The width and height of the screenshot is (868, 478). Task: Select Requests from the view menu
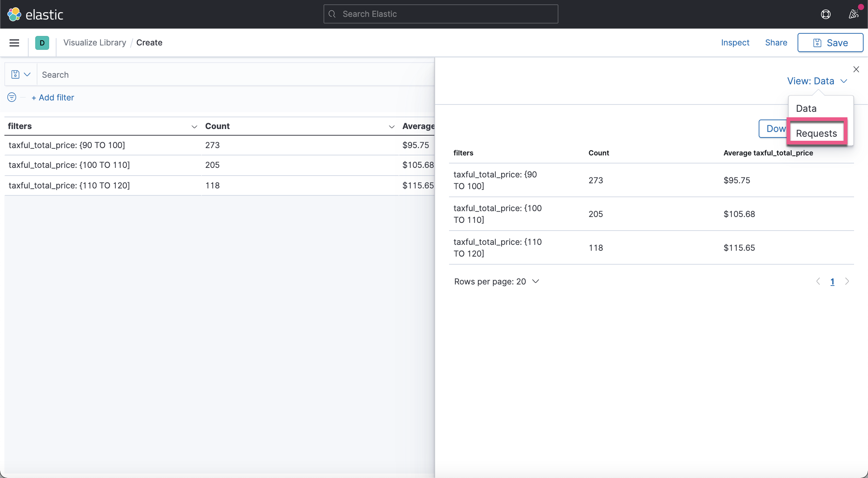(816, 133)
